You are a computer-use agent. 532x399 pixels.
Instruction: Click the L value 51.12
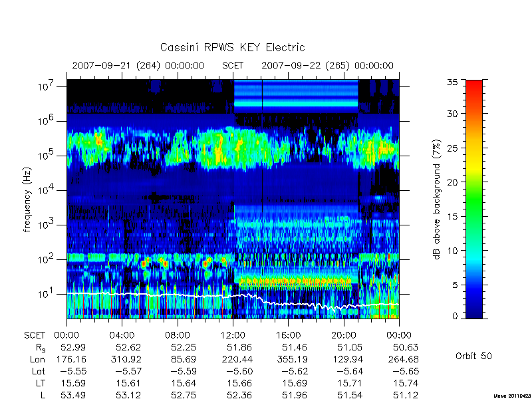(406, 395)
